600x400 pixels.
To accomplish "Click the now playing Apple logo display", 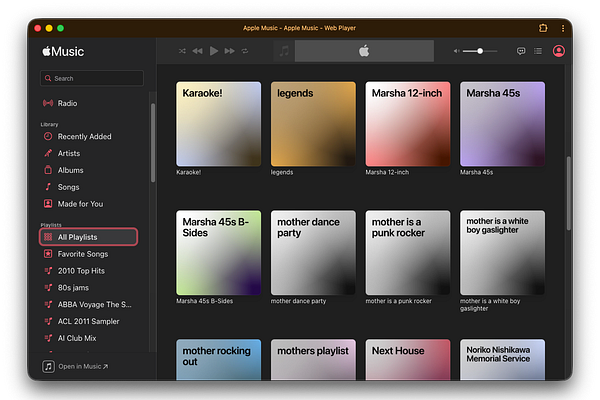I will pos(364,51).
